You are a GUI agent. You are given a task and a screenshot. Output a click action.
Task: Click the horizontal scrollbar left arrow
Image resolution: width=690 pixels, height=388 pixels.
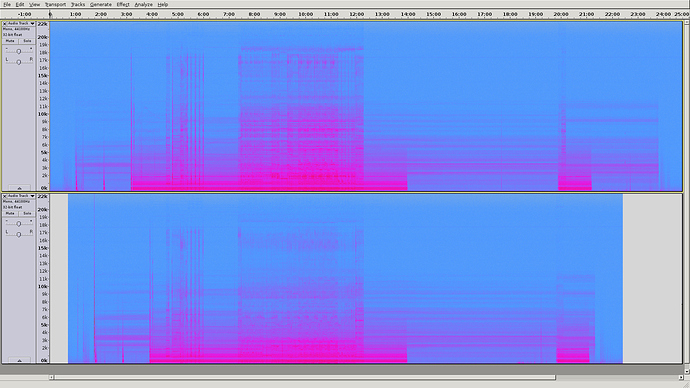coord(51,377)
